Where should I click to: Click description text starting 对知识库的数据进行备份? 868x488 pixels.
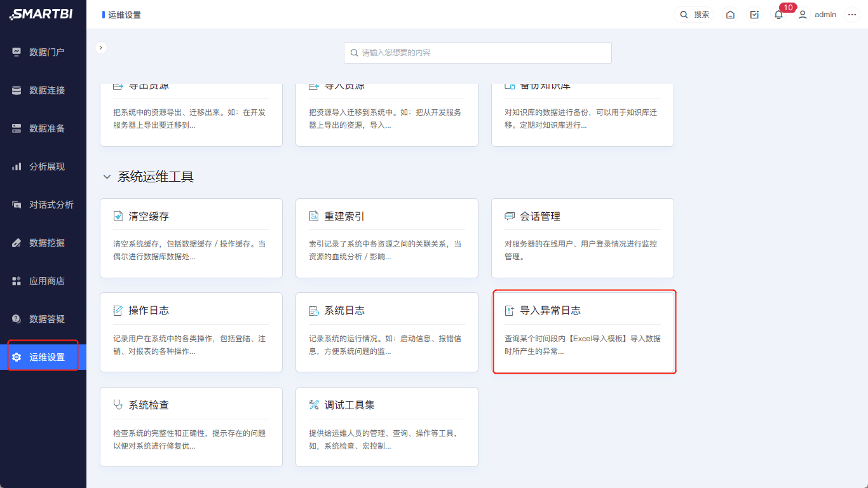point(581,119)
